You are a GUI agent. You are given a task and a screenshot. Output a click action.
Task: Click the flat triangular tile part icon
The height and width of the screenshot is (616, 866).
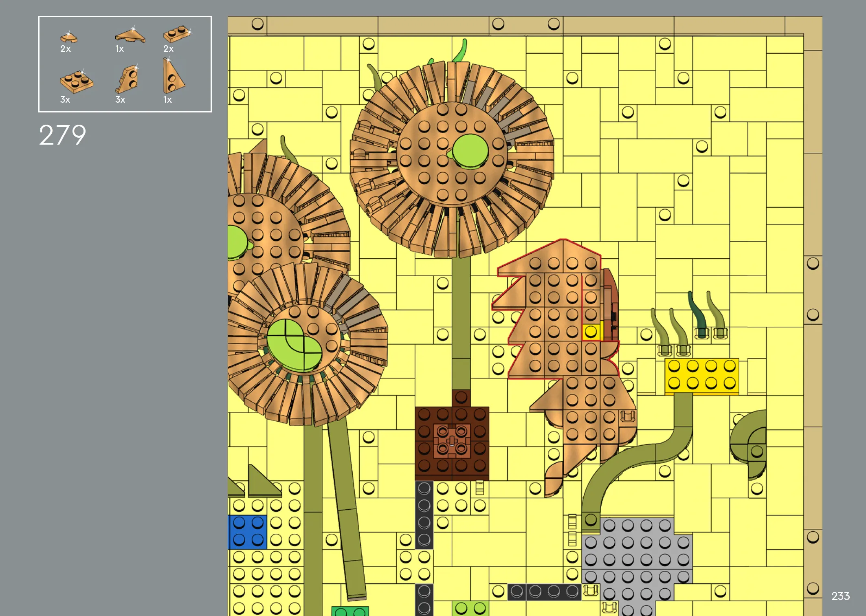(130, 35)
